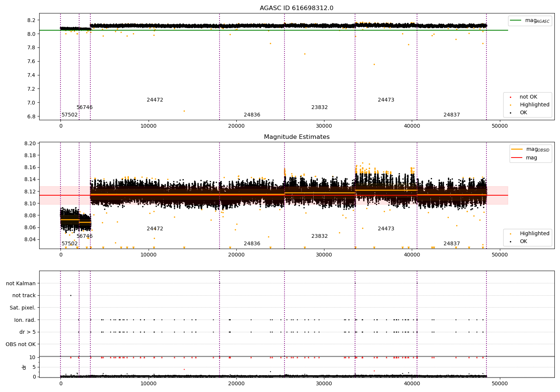Click obsid label 23832 in top plot
This screenshot has height=392, width=560.
click(x=320, y=108)
